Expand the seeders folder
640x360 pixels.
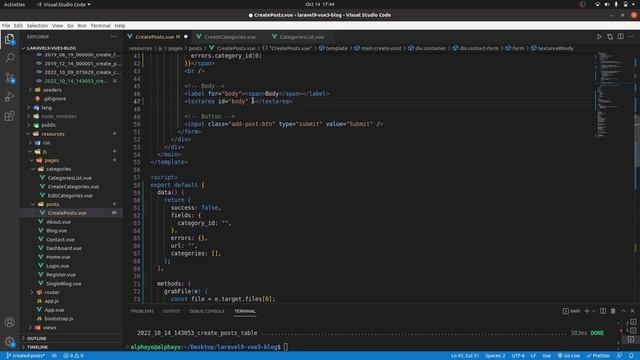tap(52, 90)
